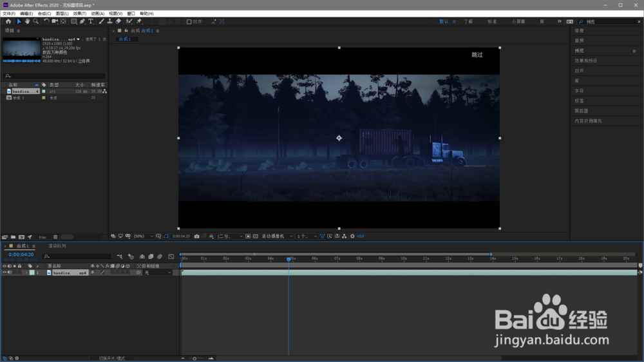Select the Hand tool
Image resolution: width=644 pixels, height=362 pixels.
(x=27, y=21)
